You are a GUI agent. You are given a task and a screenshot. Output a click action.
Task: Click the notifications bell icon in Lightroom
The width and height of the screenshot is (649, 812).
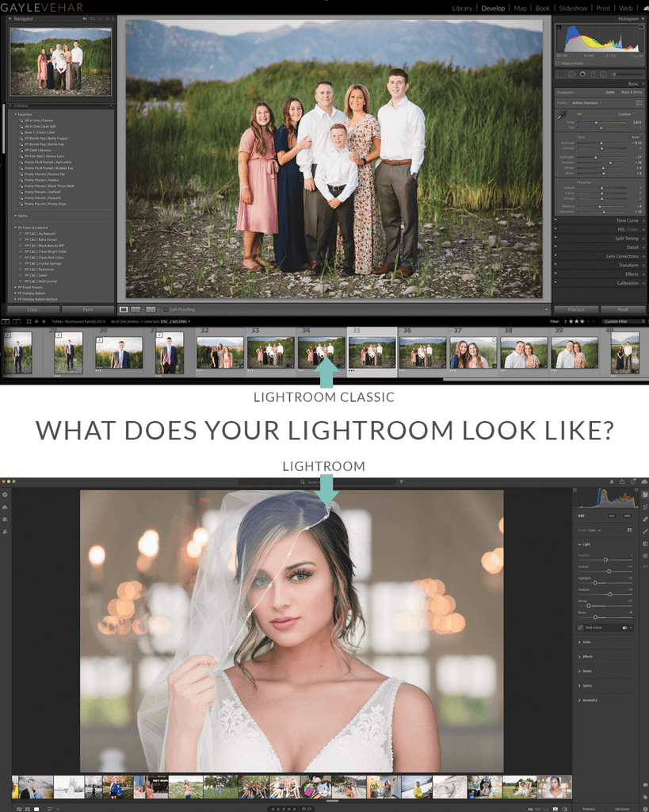point(612,481)
